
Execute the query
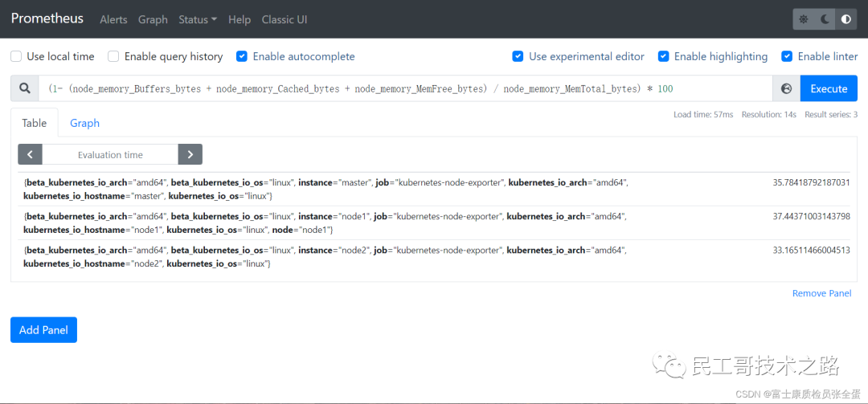(829, 88)
